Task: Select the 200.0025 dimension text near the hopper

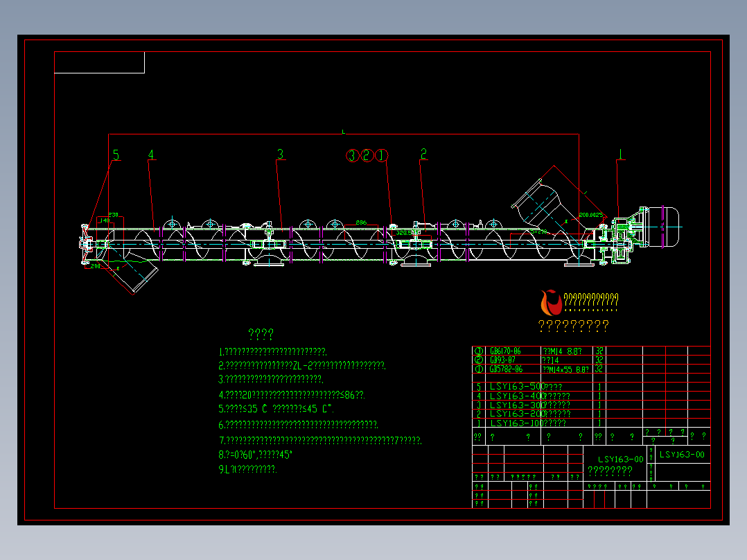Action: (x=590, y=215)
